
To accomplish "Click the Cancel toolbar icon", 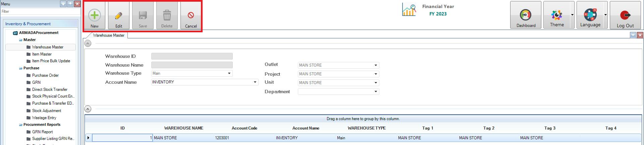I will click(x=191, y=15).
